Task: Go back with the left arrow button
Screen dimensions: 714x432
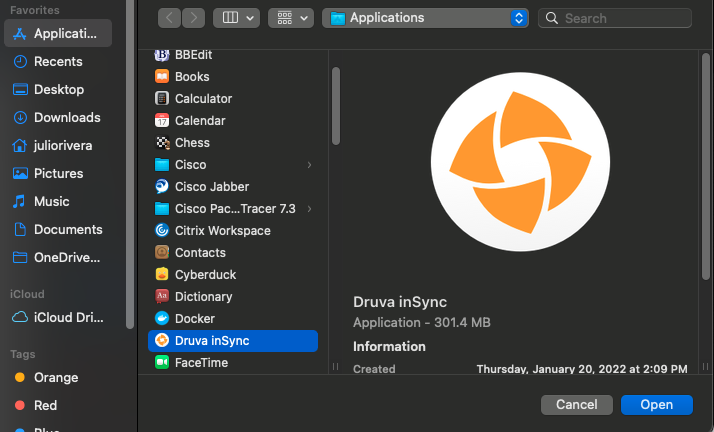Action: click(x=169, y=18)
